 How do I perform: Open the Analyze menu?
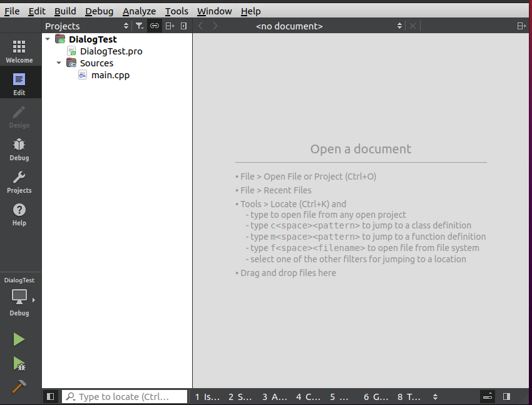click(x=139, y=11)
